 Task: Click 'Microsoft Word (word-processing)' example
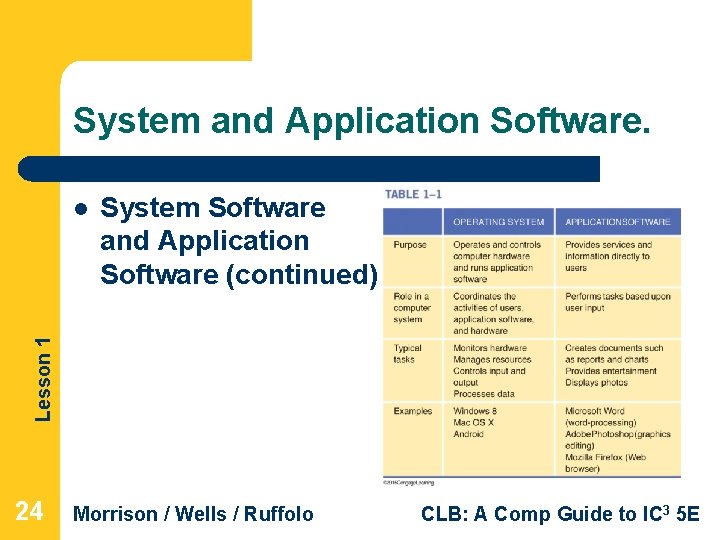[601, 416]
